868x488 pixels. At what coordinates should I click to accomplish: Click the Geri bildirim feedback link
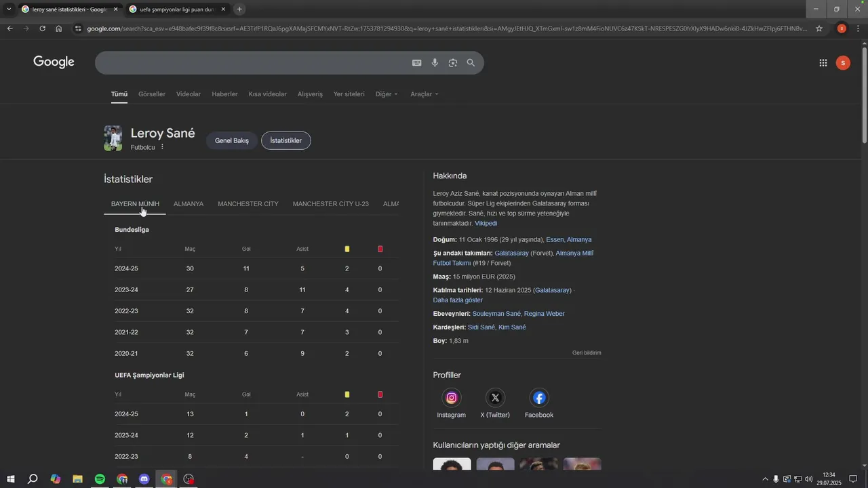click(587, 353)
